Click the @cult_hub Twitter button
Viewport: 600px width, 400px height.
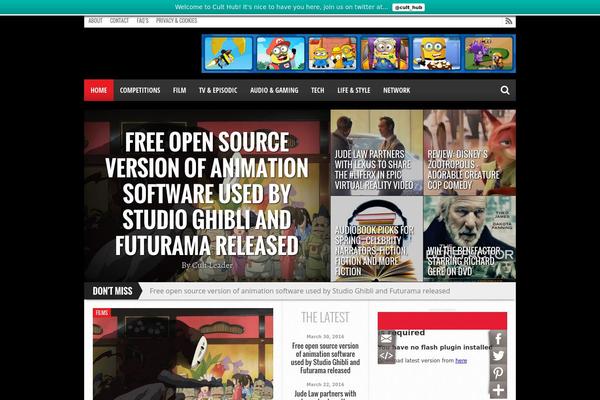pyautogui.click(x=408, y=7)
